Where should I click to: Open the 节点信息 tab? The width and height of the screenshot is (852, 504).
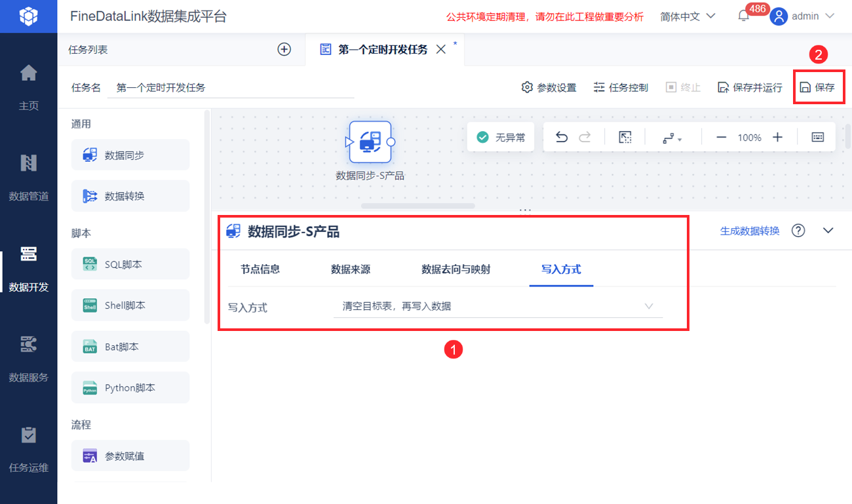click(260, 269)
